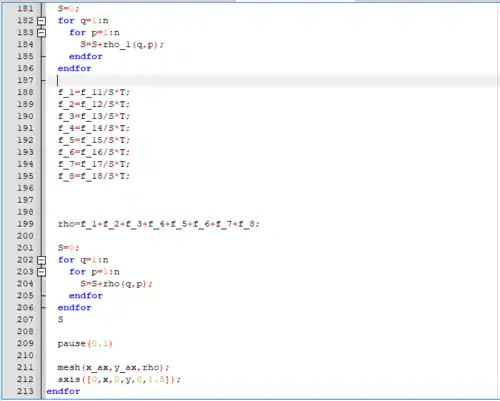Click the 'axis([0,x,0,y,0,1.5]);' line

119,380
